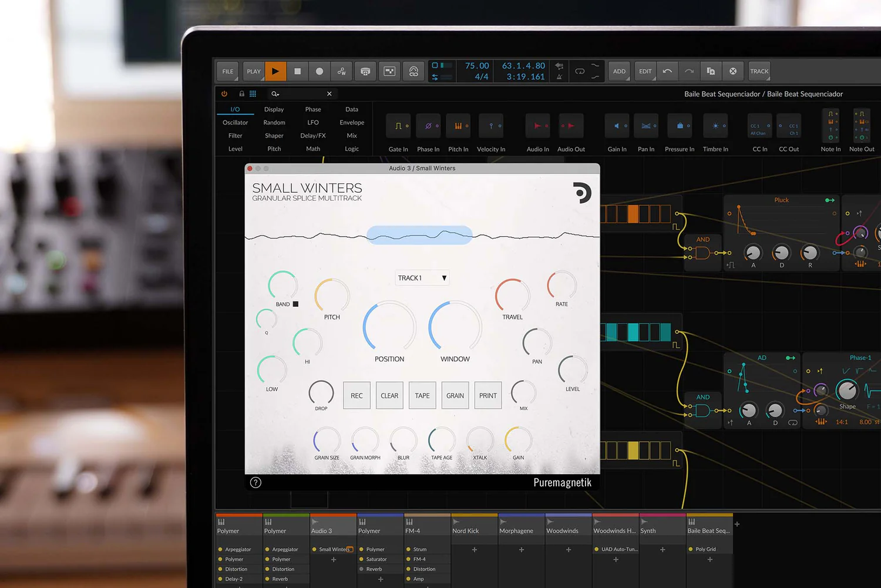Toggle the Small Winters device enable dot
881x588 pixels.
[x=314, y=549]
